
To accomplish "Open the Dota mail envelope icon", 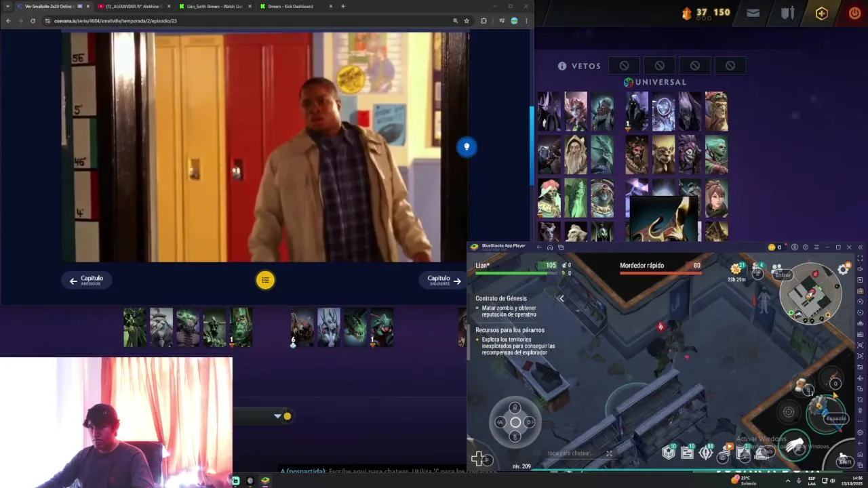I will coord(753,13).
